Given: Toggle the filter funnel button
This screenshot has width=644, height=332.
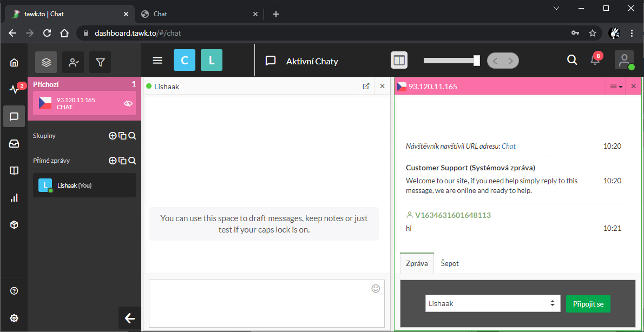Looking at the screenshot, I should [100, 62].
